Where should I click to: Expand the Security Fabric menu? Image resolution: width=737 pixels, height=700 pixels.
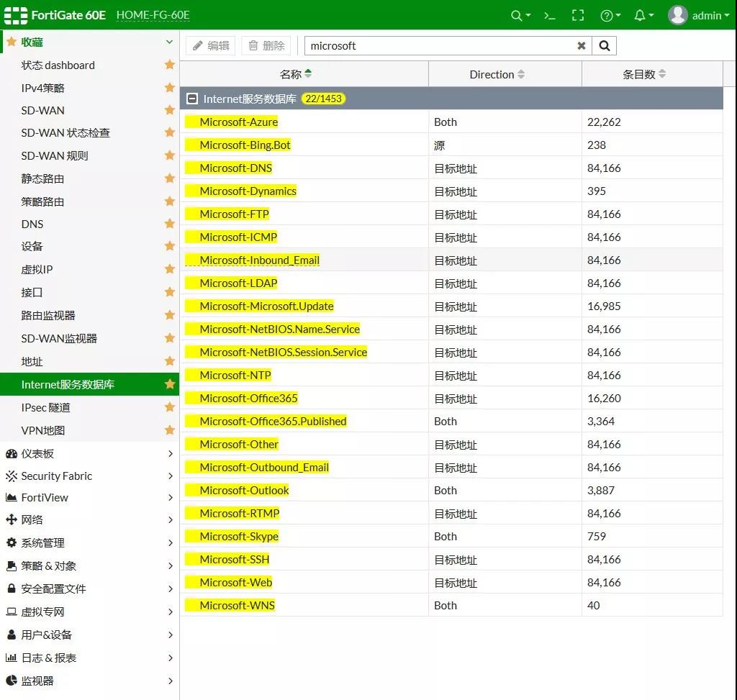coord(89,476)
